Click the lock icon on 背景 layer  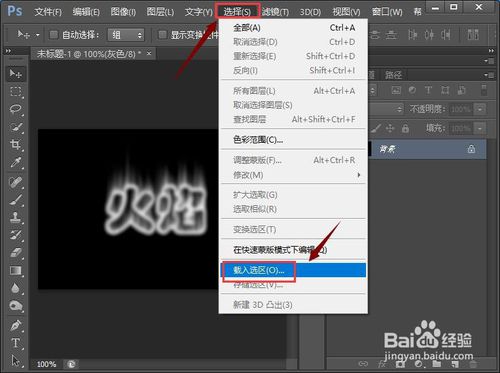click(471, 149)
